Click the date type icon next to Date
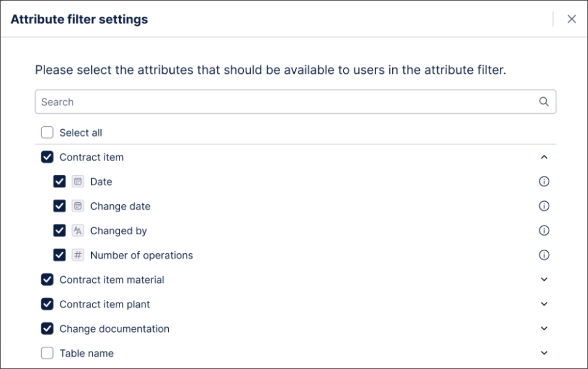588x369 pixels. click(79, 181)
